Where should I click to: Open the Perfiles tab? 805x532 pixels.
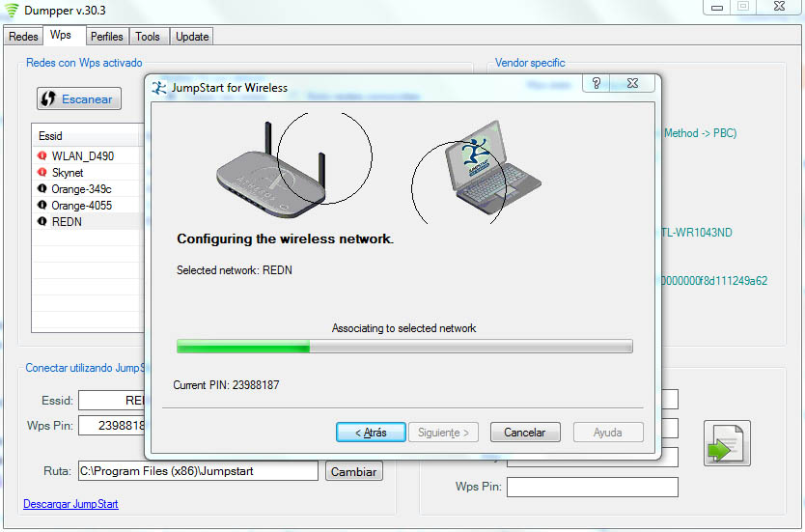click(107, 37)
